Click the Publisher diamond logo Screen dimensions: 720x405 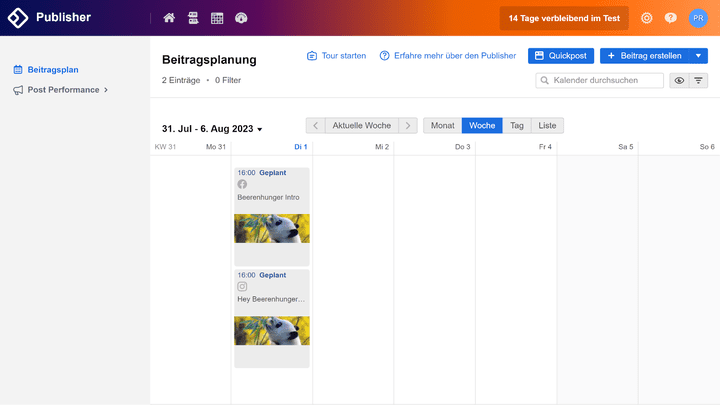point(18,18)
